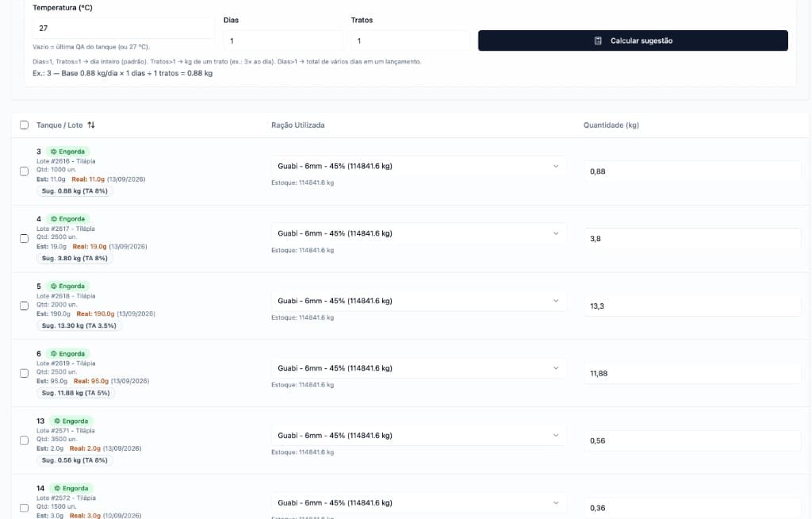Screen dimensions: 812x519
Task: Open the ração selector for tank 13
Action: (419, 436)
